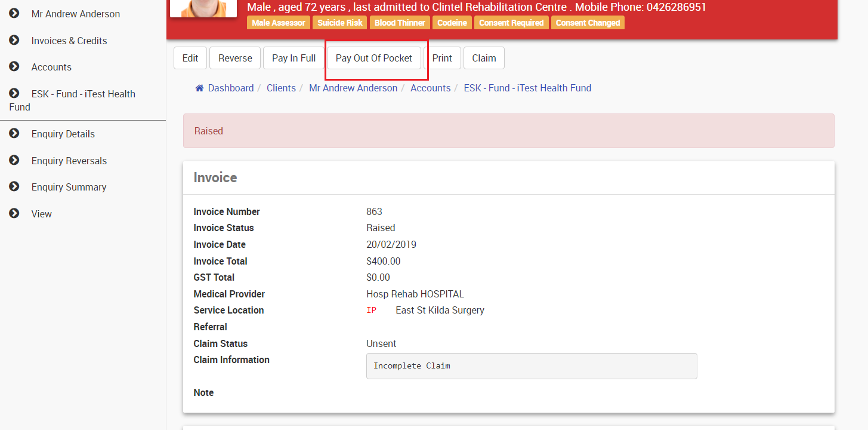Viewport: 868px width, 430px height.
Task: Reverse the invoice
Action: (235, 58)
